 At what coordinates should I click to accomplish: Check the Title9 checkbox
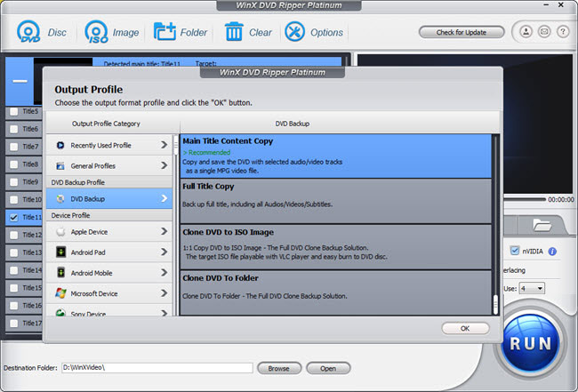14,182
